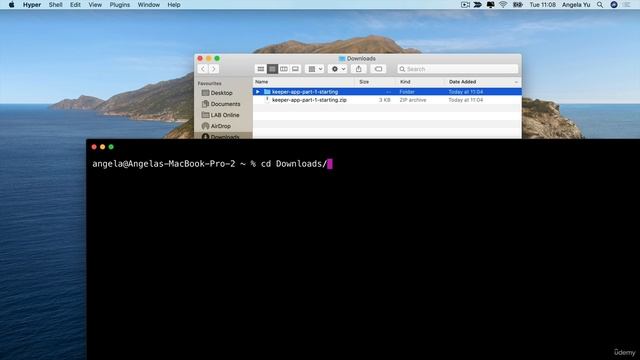Screen dimensions: 640x360
Task: Open Finder action gear dropdown
Action: [338, 69]
